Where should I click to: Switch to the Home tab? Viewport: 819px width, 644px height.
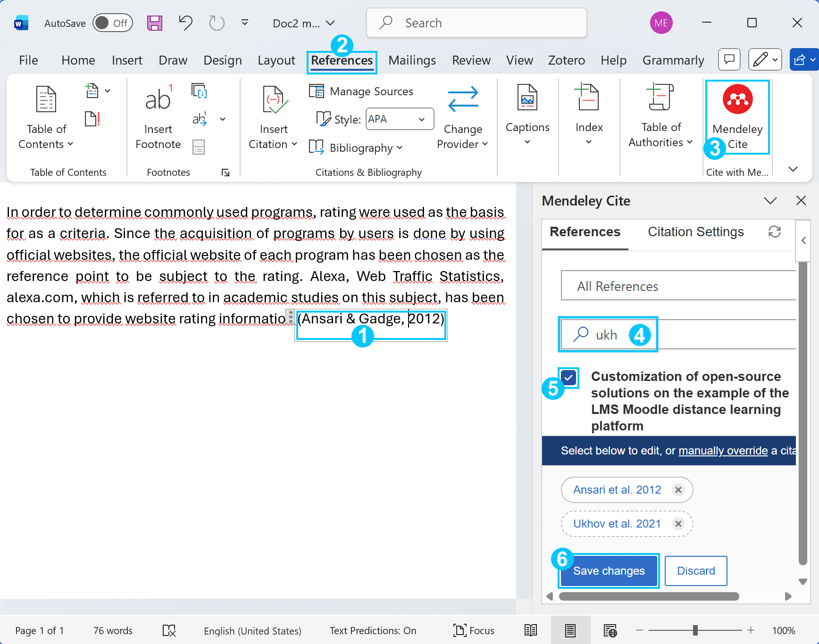click(78, 60)
